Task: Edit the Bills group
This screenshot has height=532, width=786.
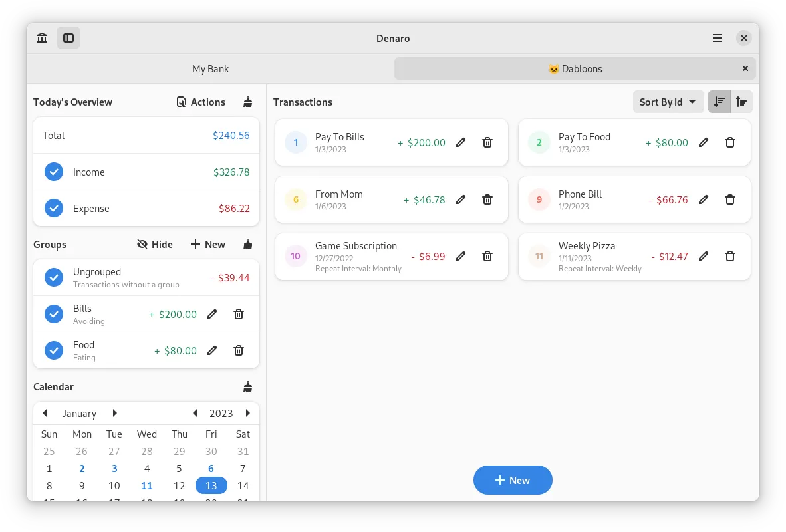Action: 212,314
